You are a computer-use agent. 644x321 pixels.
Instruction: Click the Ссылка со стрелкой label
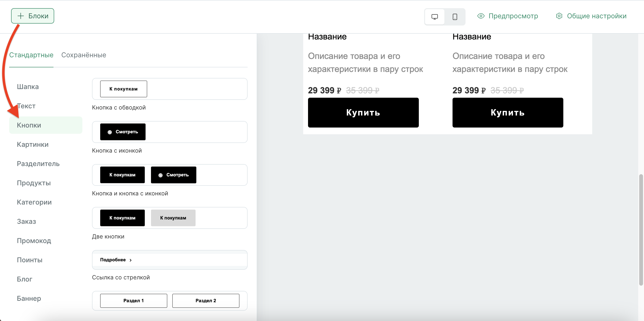pyautogui.click(x=121, y=277)
